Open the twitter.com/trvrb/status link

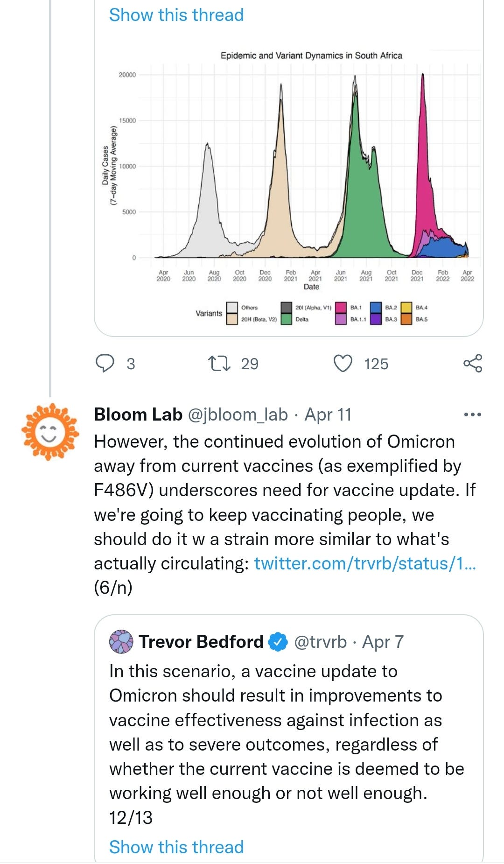(365, 563)
